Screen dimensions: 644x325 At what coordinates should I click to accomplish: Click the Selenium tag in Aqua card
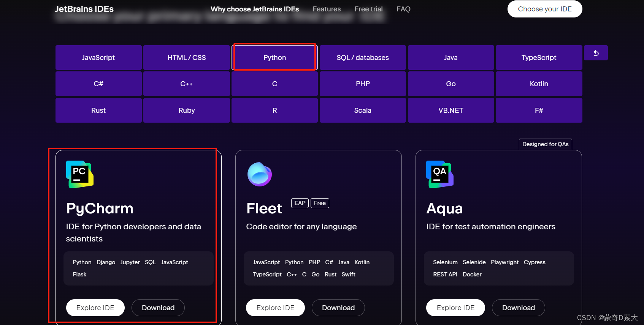[x=445, y=262]
